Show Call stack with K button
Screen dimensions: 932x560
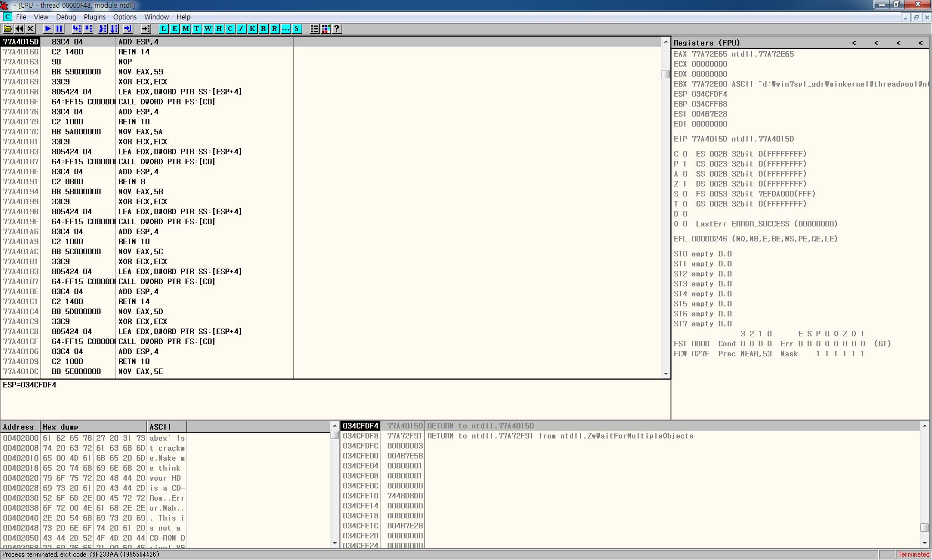coord(252,29)
